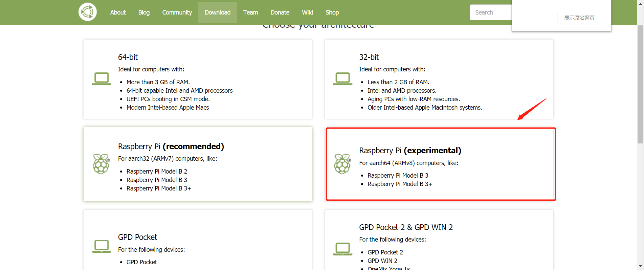
Task: Select GPD Pocket 2 & GPD WIN 2 heading
Action: click(406, 227)
